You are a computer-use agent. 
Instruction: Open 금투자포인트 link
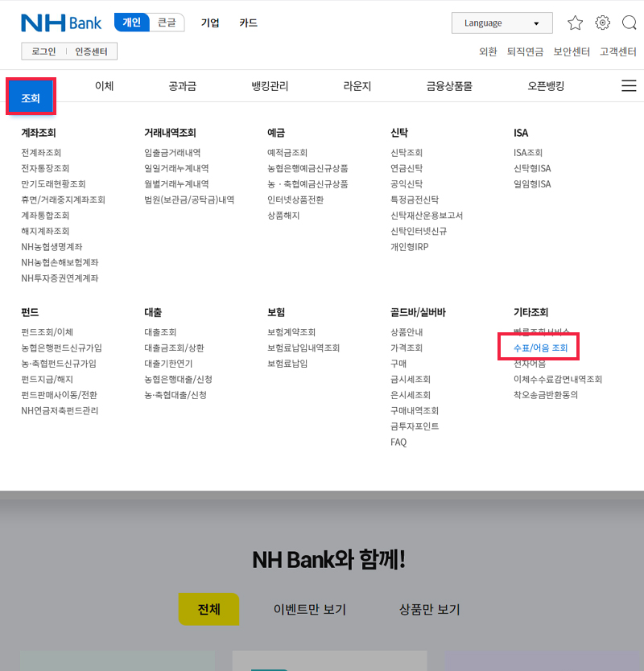415,426
